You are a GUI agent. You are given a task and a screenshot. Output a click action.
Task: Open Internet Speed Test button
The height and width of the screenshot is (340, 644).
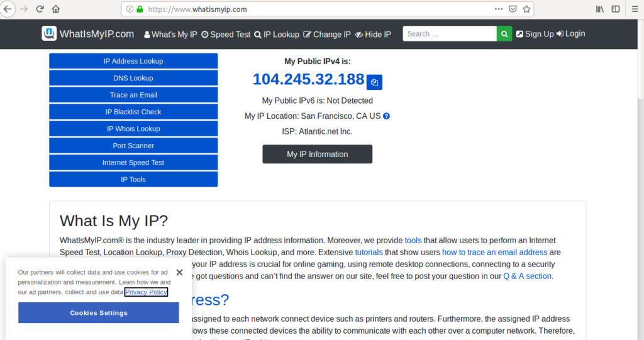click(133, 162)
